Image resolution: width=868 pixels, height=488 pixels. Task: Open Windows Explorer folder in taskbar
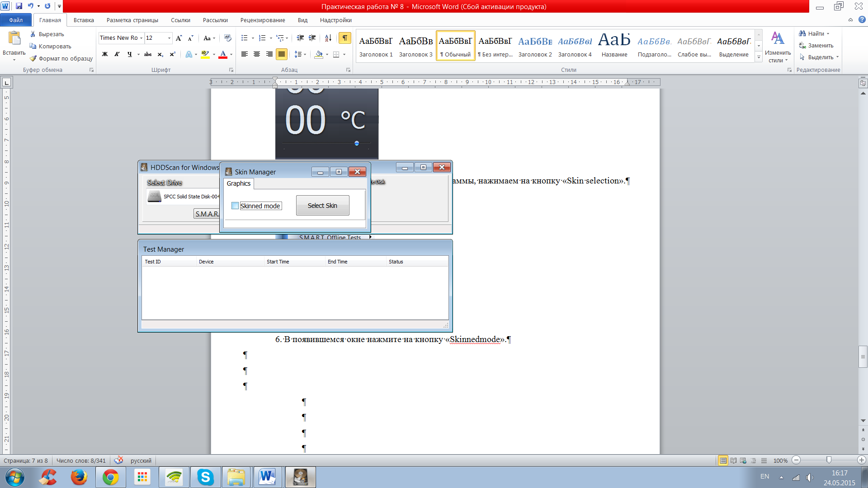[236, 477]
